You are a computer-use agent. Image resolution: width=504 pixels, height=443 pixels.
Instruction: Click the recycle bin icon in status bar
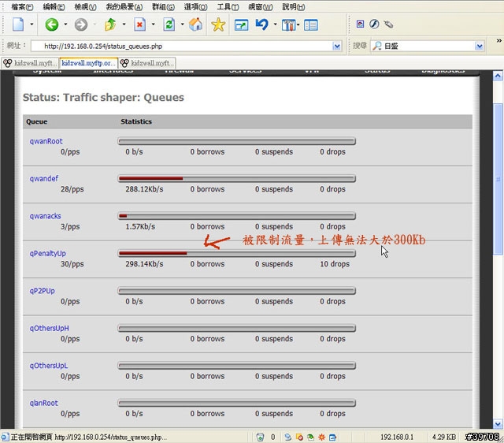point(260,437)
